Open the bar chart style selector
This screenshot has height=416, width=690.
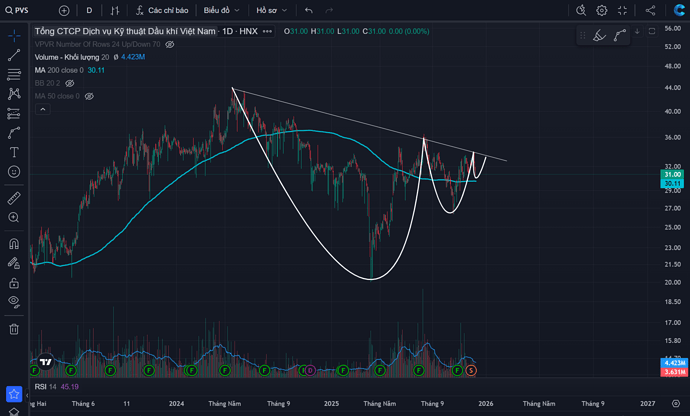[x=115, y=11]
